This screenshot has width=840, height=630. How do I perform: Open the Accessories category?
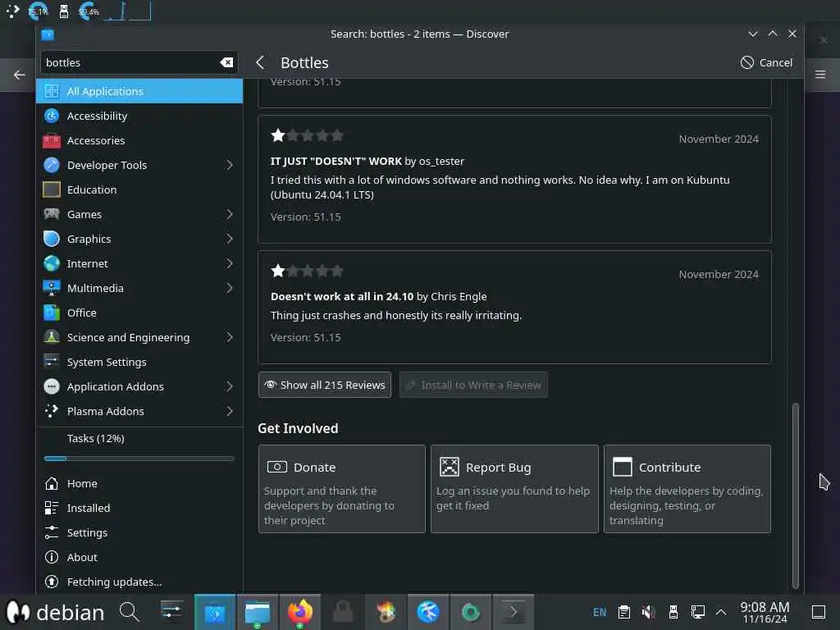139,140
